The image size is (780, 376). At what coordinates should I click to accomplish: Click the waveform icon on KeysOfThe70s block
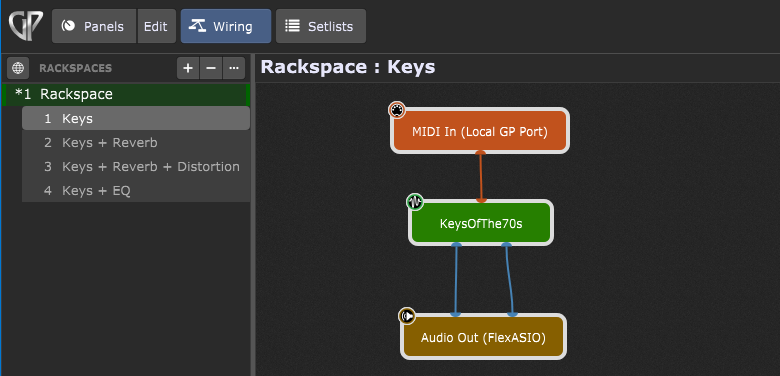click(415, 202)
